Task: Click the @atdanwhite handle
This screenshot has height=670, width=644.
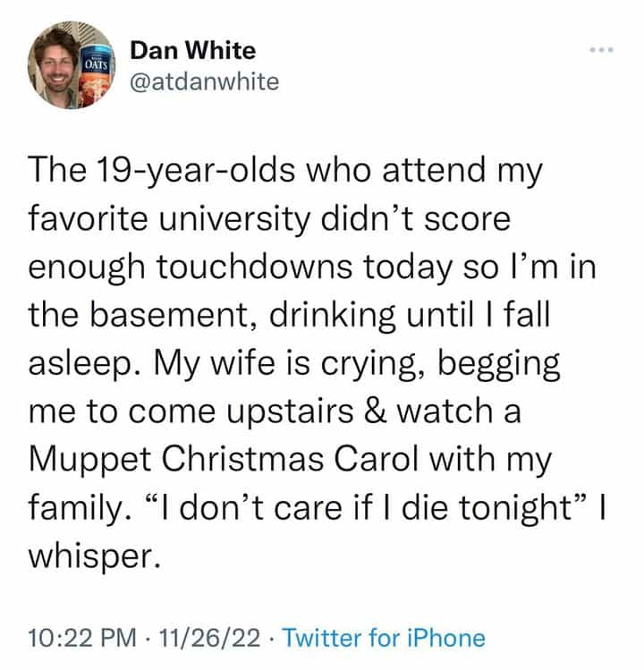Action: (204, 83)
